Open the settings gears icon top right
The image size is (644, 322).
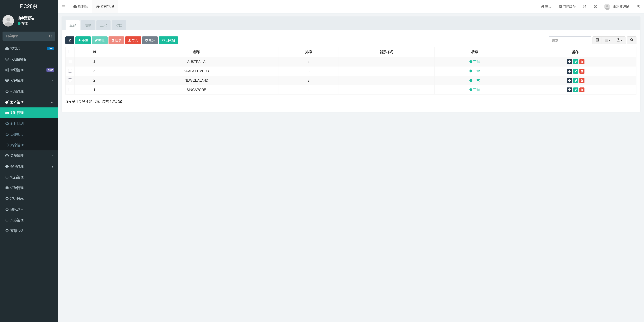pyautogui.click(x=638, y=6)
